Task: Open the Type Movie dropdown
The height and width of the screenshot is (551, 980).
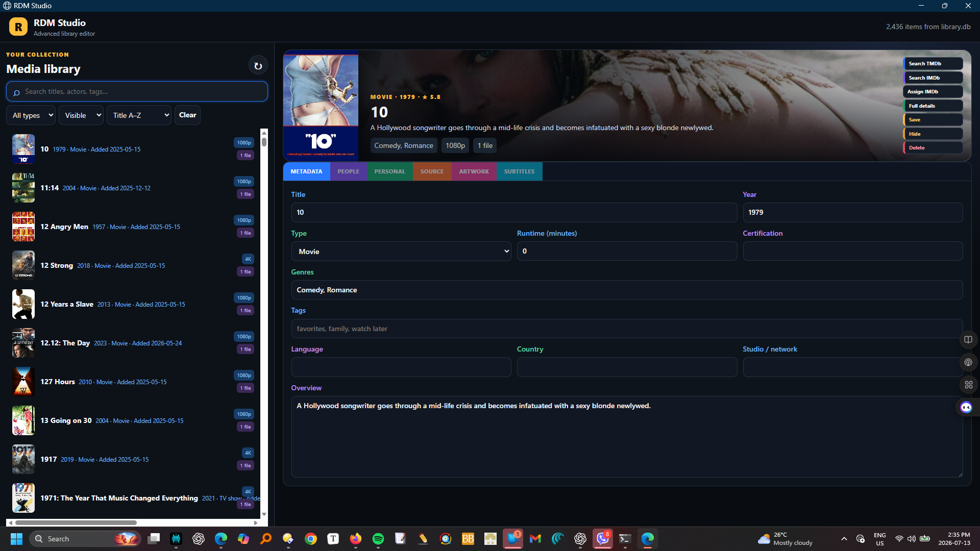Action: click(401, 252)
